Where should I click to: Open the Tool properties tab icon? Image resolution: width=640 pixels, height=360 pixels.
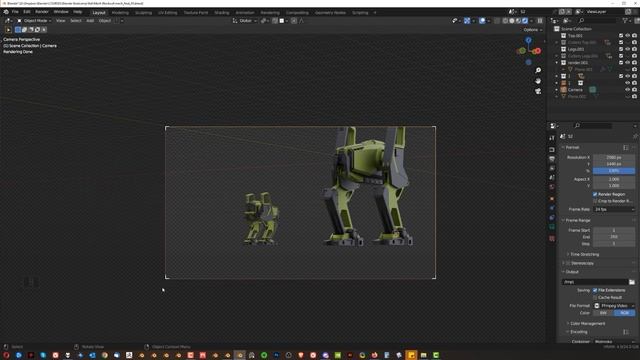(x=552, y=138)
